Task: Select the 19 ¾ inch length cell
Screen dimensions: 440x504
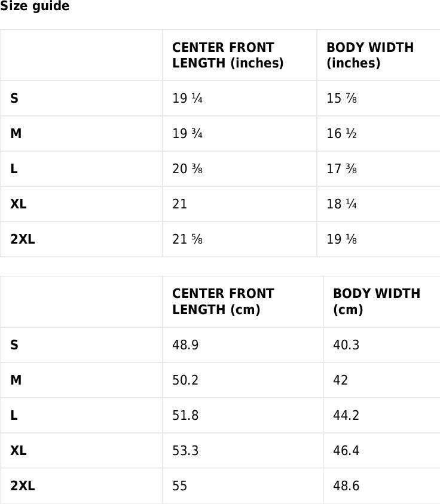Action: [188, 134]
